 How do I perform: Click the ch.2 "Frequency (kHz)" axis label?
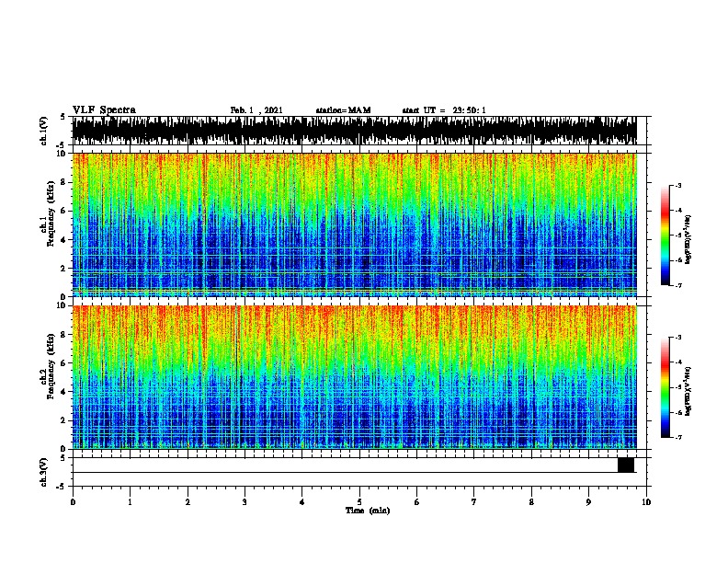coord(51,366)
